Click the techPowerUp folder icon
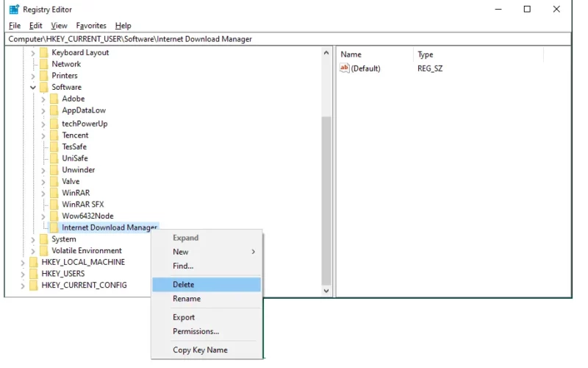The image size is (588, 368). click(x=54, y=124)
